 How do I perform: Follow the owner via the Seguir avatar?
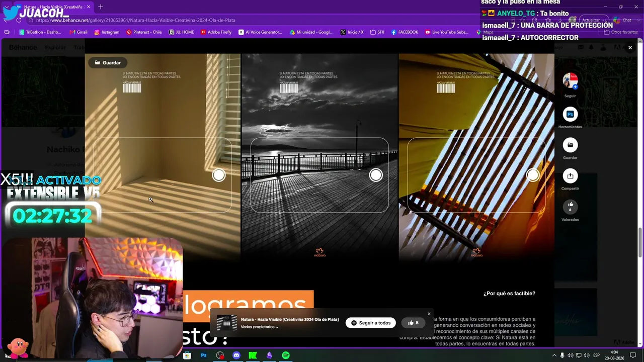(x=570, y=80)
